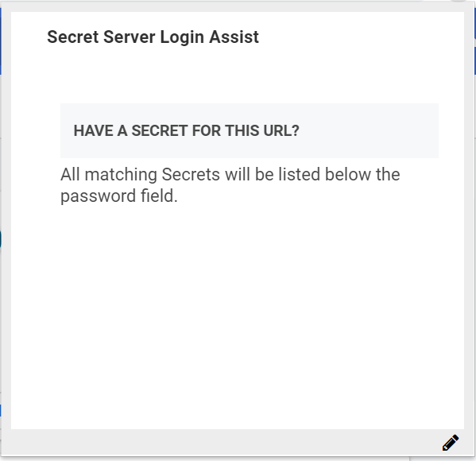Click the word Login in the title
This screenshot has height=461, width=476.
(182, 37)
